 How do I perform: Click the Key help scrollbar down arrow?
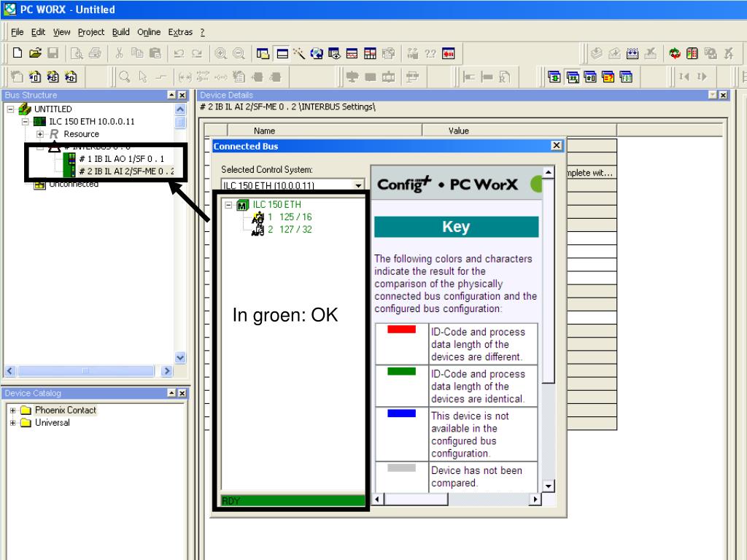[549, 486]
